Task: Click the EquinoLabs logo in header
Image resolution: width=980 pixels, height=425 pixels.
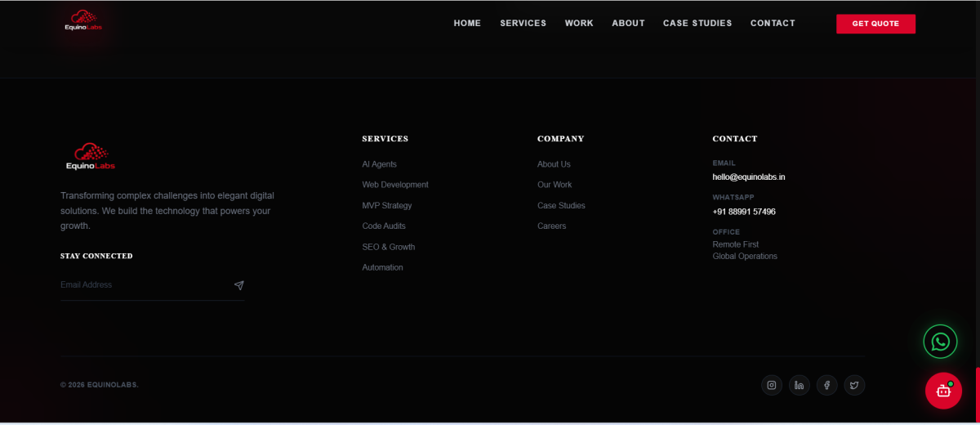Action: 83,20
